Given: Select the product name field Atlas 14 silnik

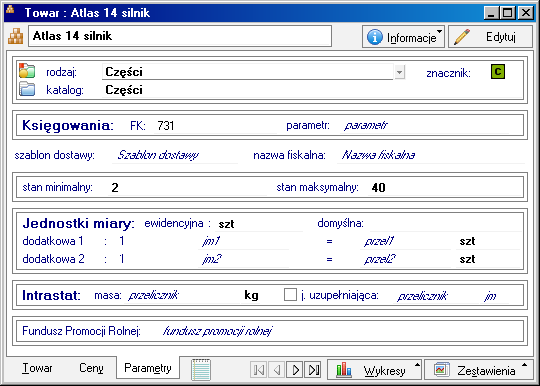Looking at the screenshot, I should (180, 36).
